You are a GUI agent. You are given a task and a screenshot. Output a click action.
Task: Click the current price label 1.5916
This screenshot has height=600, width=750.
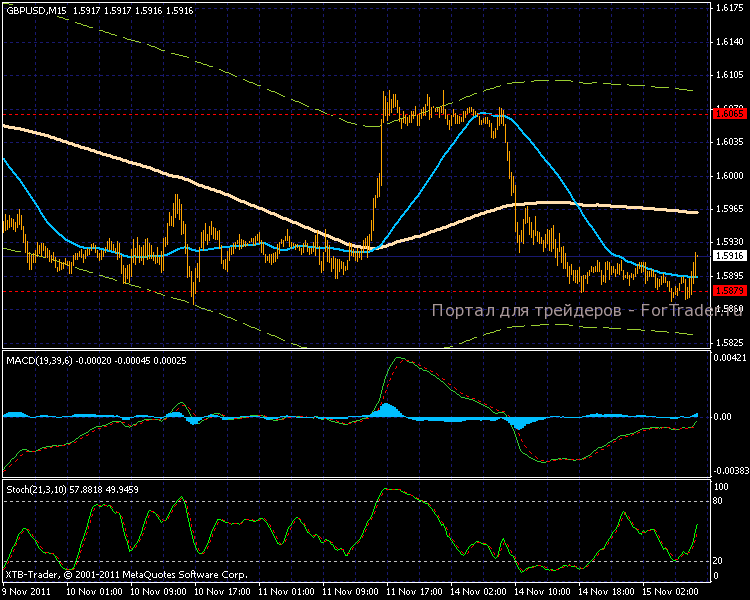(x=729, y=256)
